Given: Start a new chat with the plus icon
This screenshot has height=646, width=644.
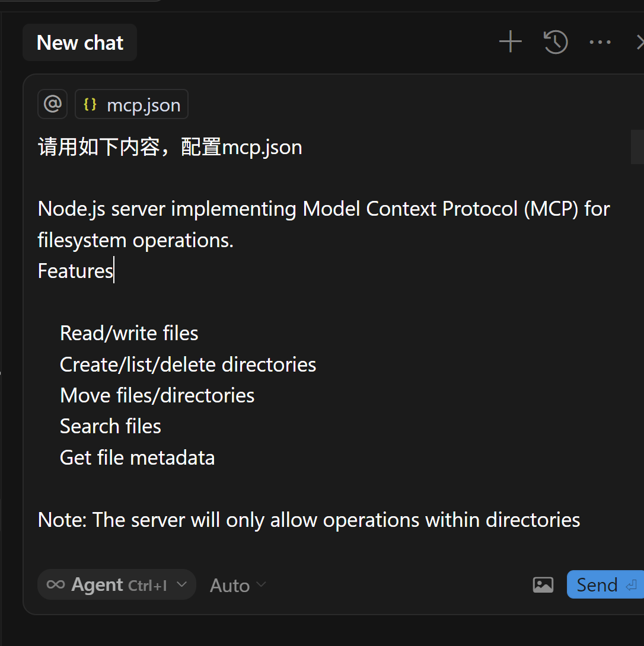Looking at the screenshot, I should (x=509, y=41).
